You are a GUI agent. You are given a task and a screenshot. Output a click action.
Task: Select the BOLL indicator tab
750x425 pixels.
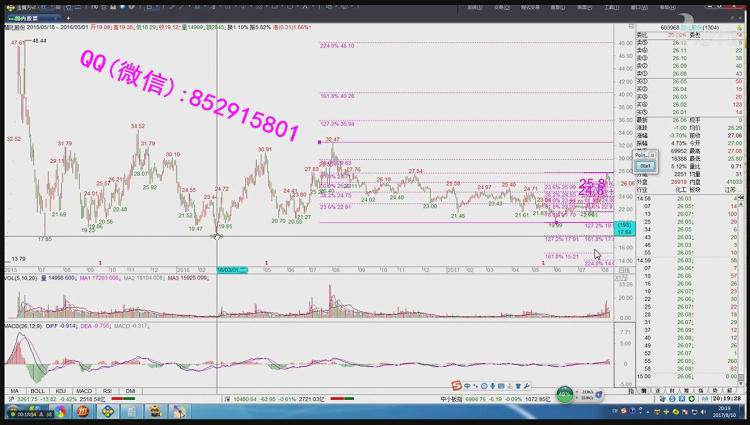click(x=38, y=390)
